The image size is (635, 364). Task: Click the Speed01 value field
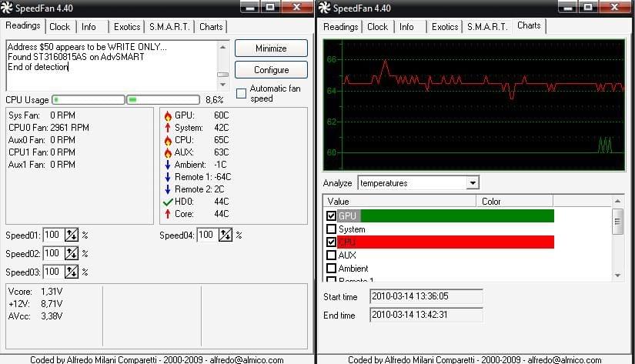click(53, 235)
